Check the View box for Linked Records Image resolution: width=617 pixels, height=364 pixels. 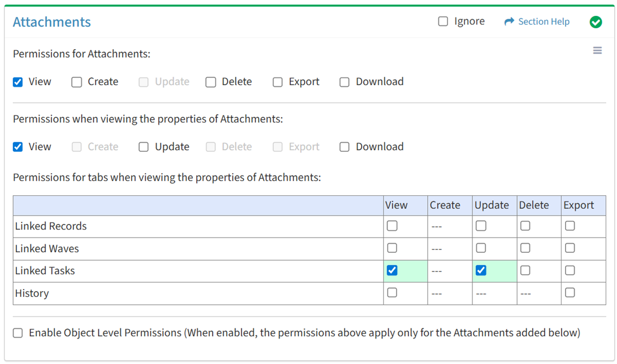[x=392, y=226]
